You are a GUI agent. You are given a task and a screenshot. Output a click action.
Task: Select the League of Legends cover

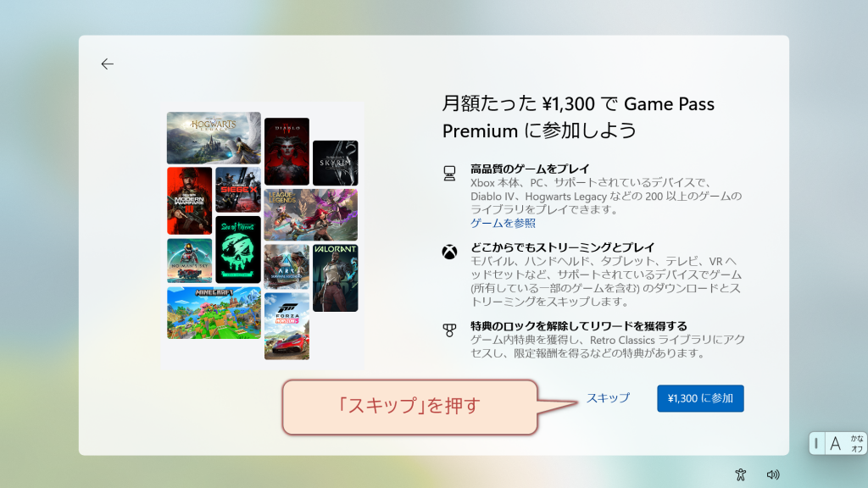pyautogui.click(x=311, y=214)
